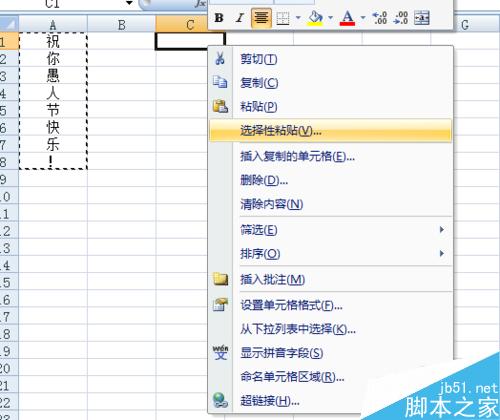Open the Name Box dropdown arrow
The width and height of the screenshot is (500, 420).
(x=129, y=3)
